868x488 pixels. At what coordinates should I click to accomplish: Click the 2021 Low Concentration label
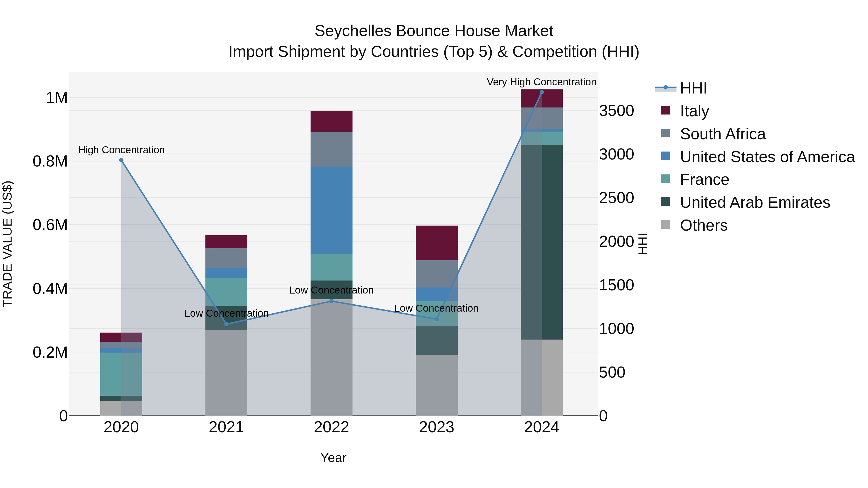tap(226, 313)
